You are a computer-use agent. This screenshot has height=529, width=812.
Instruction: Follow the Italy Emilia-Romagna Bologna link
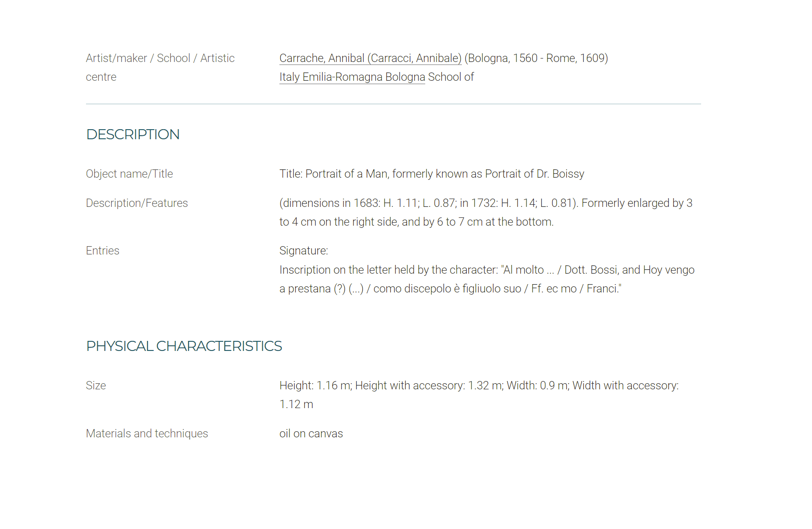click(x=352, y=77)
